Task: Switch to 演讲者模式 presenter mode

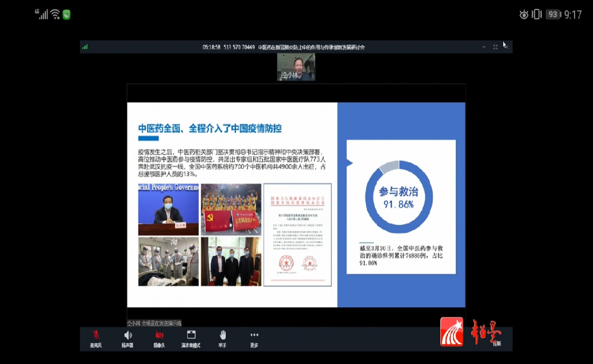Action: coord(190,337)
